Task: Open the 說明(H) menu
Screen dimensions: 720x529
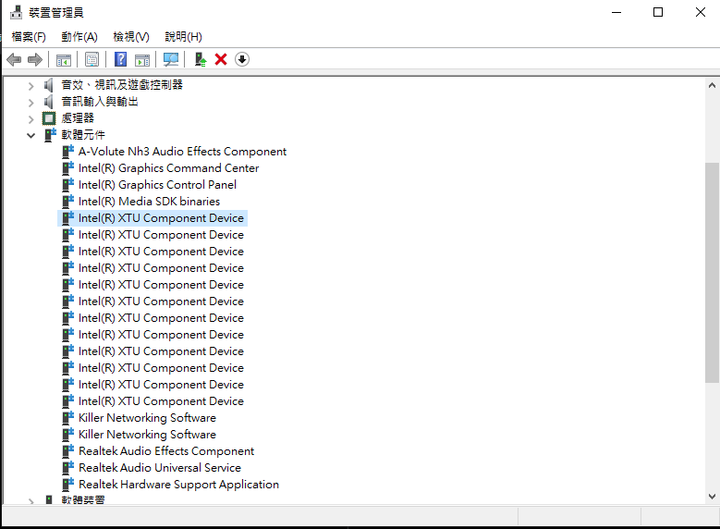Action: pos(183,37)
